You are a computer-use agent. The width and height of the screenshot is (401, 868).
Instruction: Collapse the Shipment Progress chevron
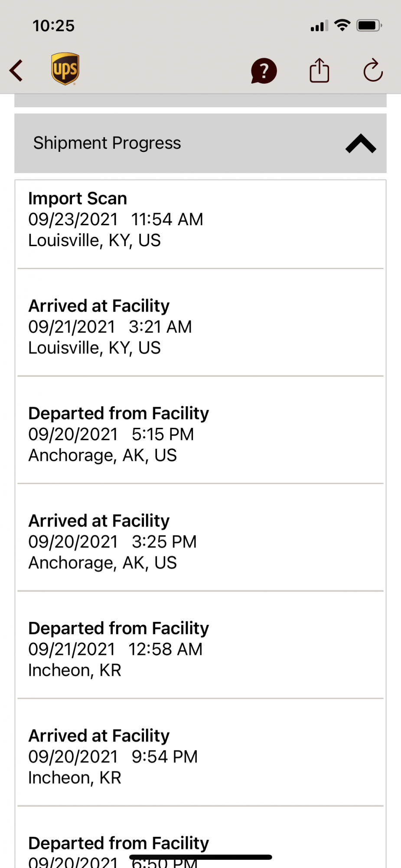coord(360,144)
